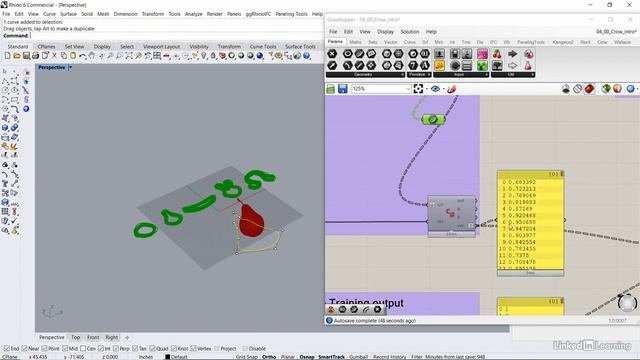640x360 pixels.
Task: Toggle the End osnap checkbox
Action: [7, 349]
